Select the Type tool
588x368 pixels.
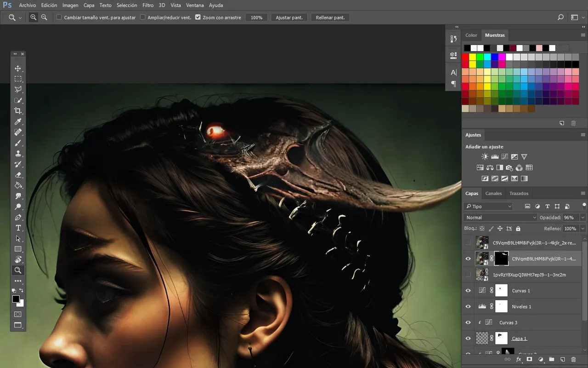(x=18, y=228)
